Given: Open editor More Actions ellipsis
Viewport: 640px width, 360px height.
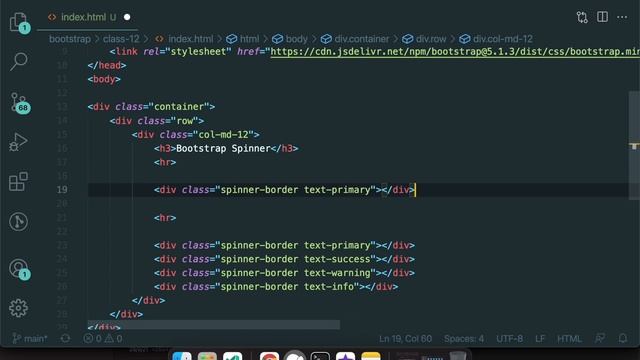Looking at the screenshot, I should coord(622,17).
